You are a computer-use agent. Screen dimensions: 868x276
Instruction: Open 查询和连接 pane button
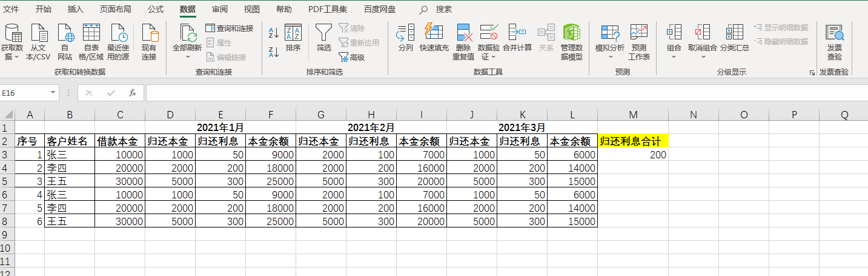(230, 28)
